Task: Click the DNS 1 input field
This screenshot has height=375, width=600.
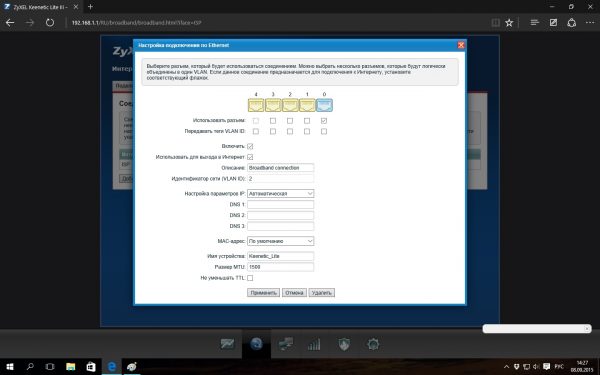Action: tap(280, 204)
